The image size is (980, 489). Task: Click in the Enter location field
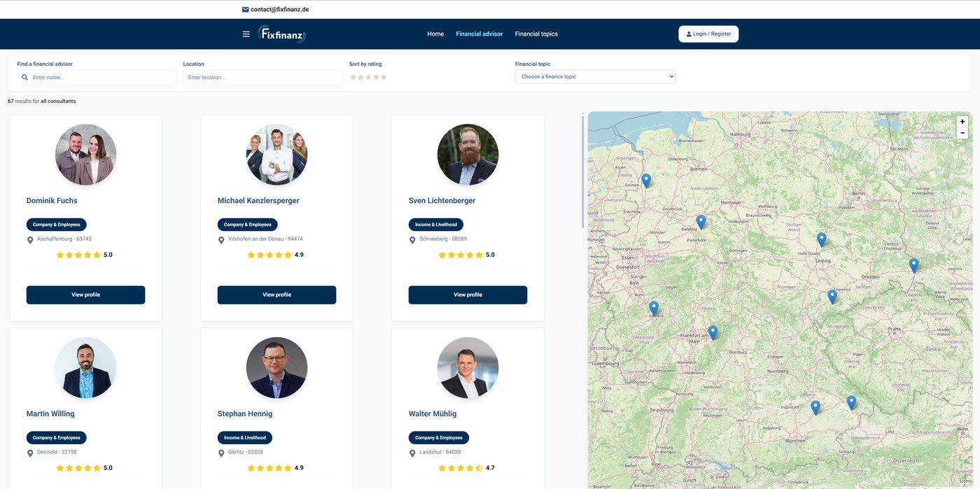263,77
